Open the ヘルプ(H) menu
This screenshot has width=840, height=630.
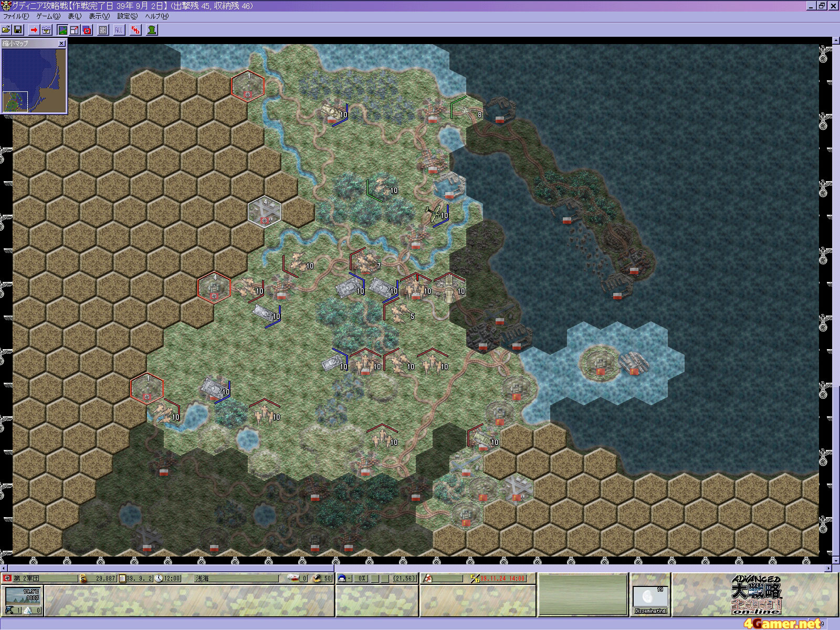[156, 16]
